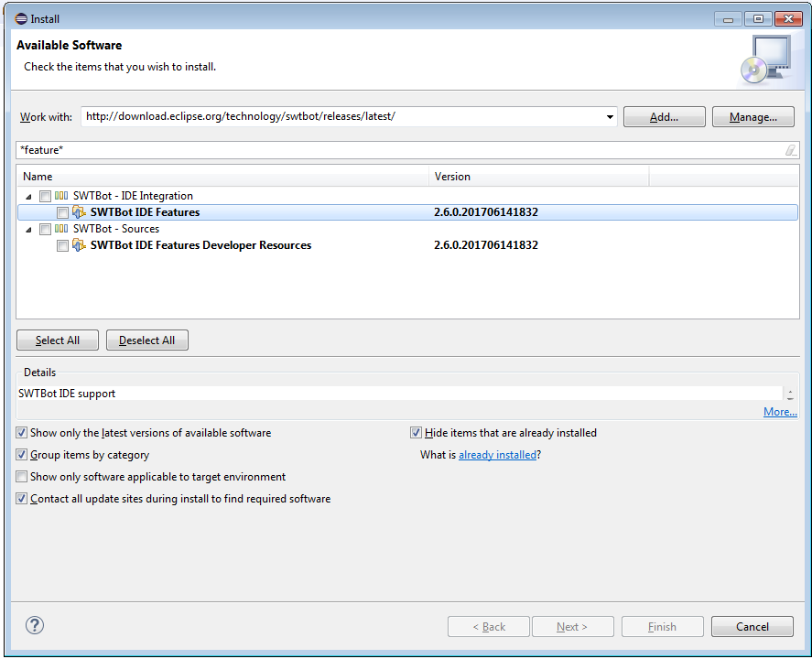Open the Work with dropdown arrow
The width and height of the screenshot is (812, 659).
[610, 117]
